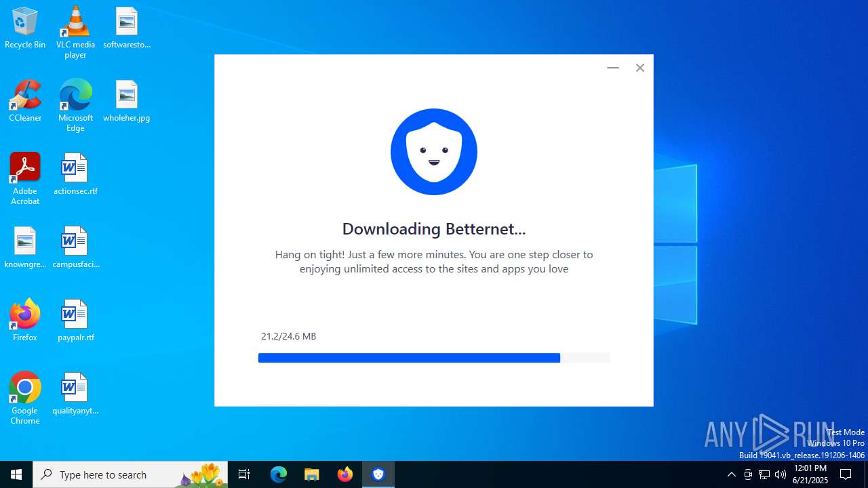Select wholeher.jpg file on desktop
Image resolution: width=868 pixels, height=488 pixels.
coord(127,101)
